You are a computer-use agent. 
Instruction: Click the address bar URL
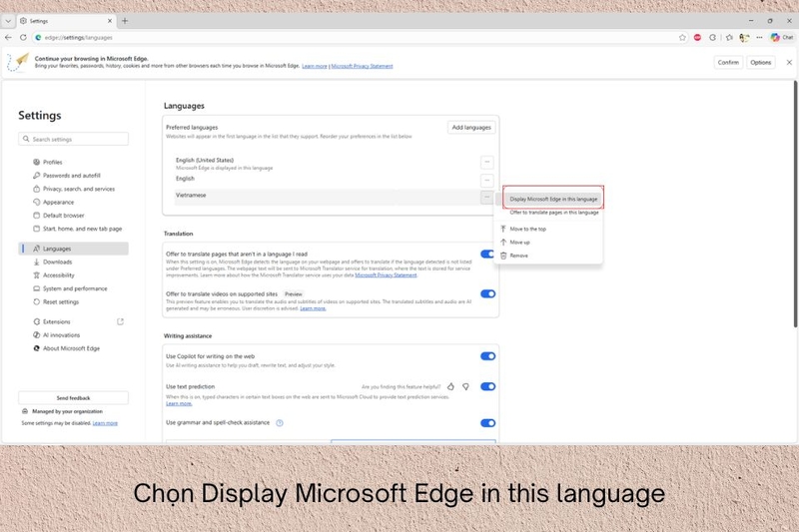78,37
